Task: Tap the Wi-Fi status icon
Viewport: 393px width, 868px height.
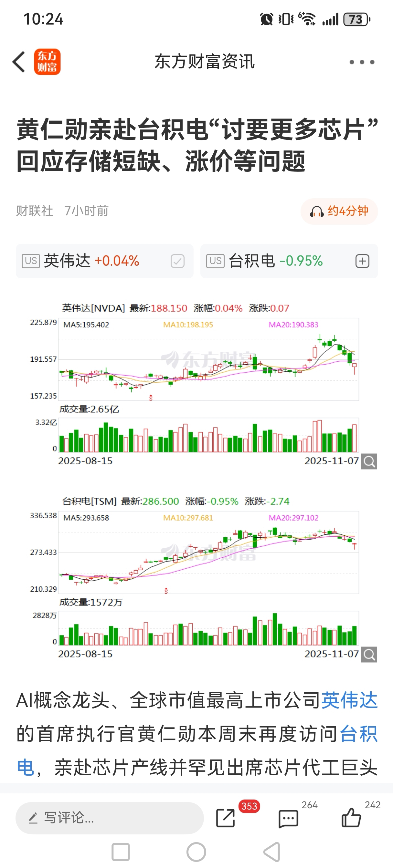Action: click(307, 19)
